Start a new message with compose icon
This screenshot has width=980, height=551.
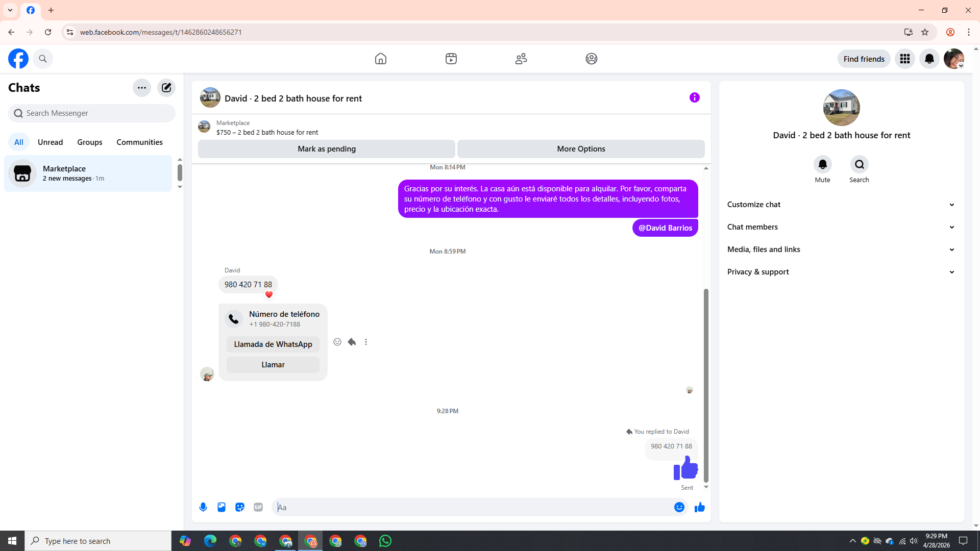click(166, 88)
